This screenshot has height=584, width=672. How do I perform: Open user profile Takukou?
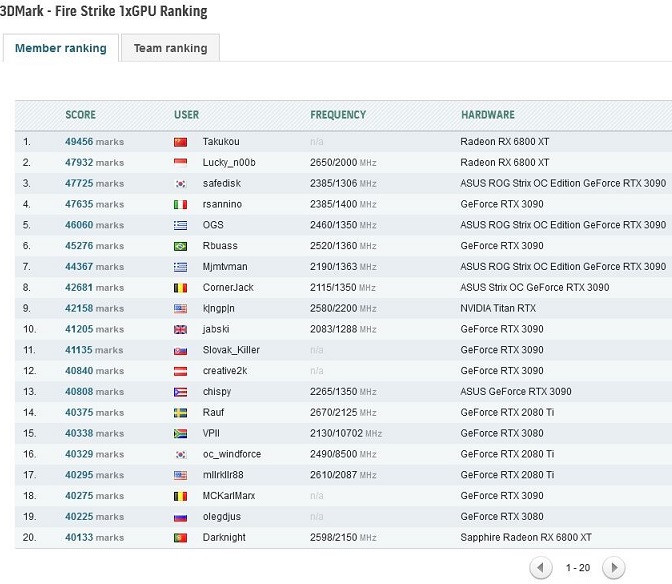pyautogui.click(x=221, y=142)
